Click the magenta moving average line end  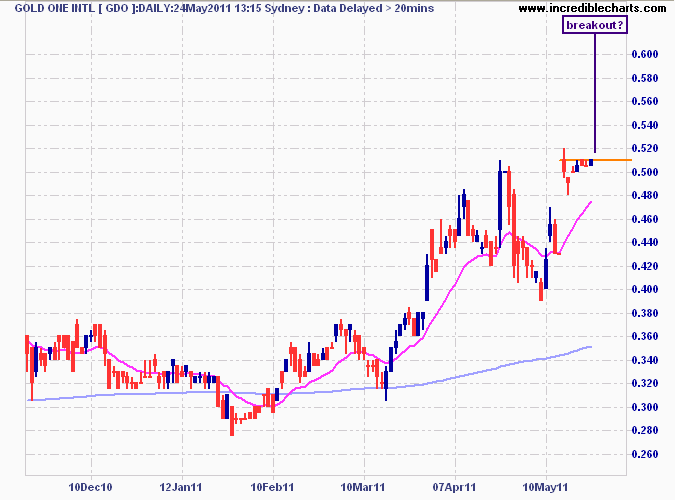(590, 202)
